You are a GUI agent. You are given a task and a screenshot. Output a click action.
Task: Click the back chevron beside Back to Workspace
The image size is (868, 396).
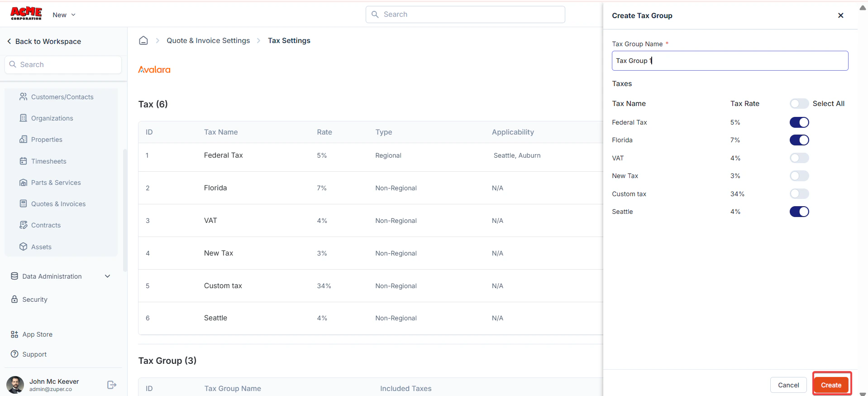point(9,41)
